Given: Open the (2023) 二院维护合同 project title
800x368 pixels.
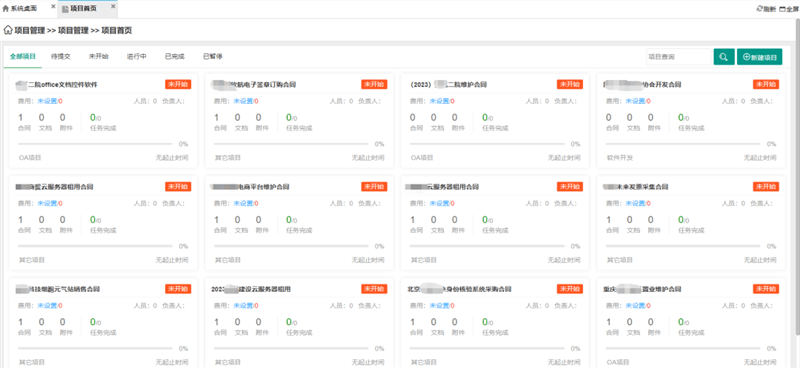Looking at the screenshot, I should pyautogui.click(x=448, y=85).
